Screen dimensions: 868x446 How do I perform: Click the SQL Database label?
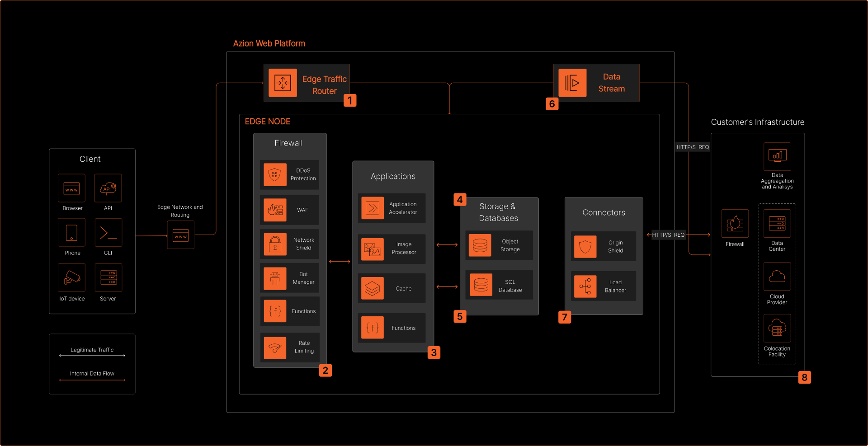510,286
